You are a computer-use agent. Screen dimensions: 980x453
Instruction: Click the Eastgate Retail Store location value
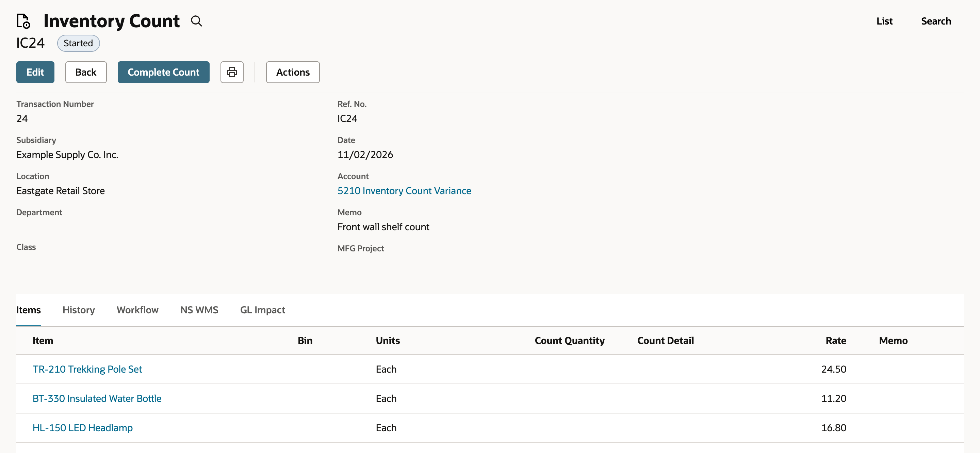coord(61,190)
